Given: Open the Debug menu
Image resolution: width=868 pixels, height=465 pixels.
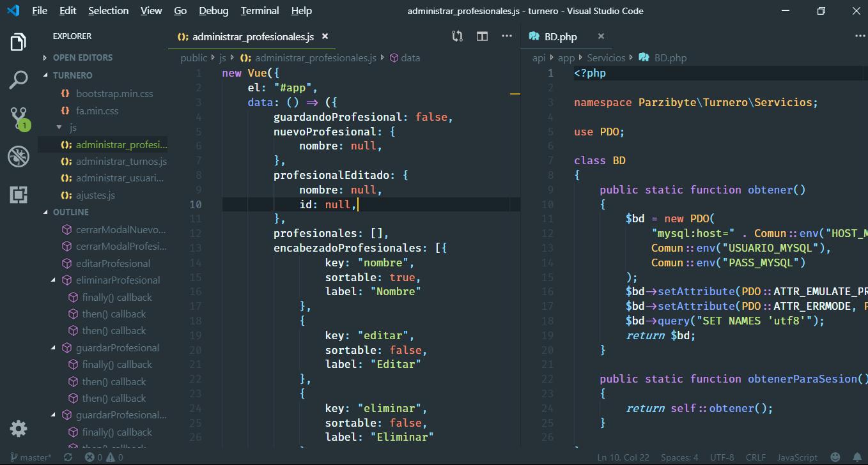Looking at the screenshot, I should pos(213,10).
